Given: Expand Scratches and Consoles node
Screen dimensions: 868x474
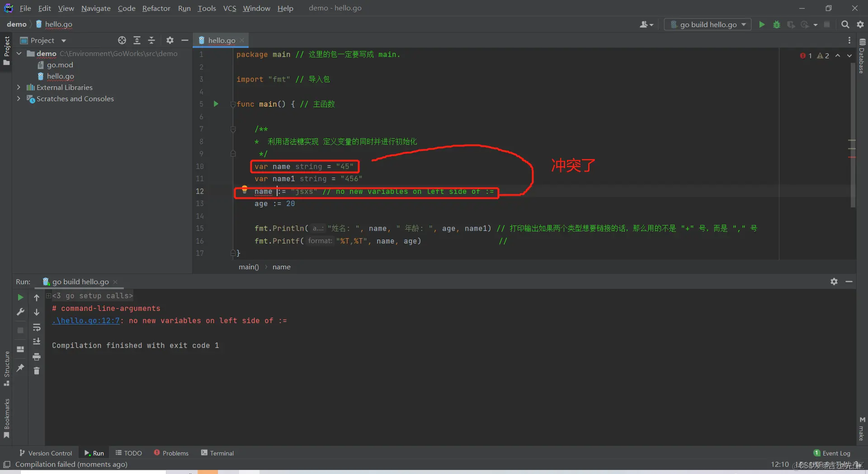Looking at the screenshot, I should tap(19, 99).
